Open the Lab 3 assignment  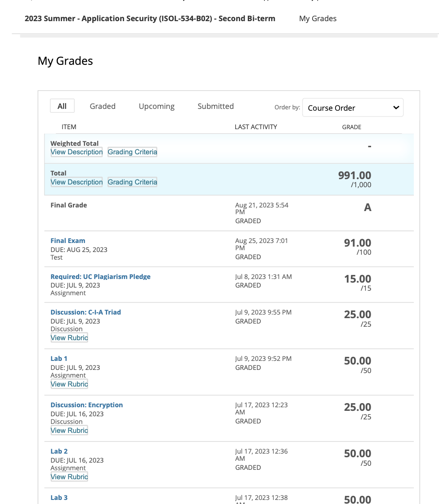59,498
